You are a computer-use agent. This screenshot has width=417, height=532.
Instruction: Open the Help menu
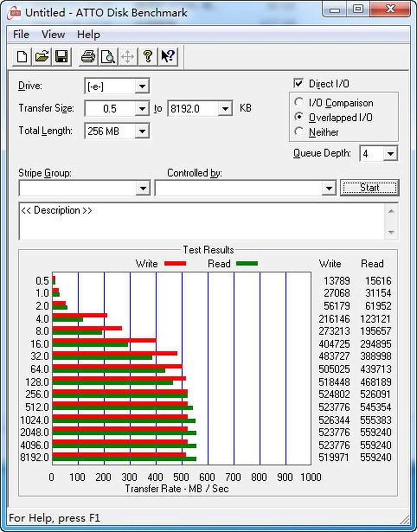(x=88, y=35)
